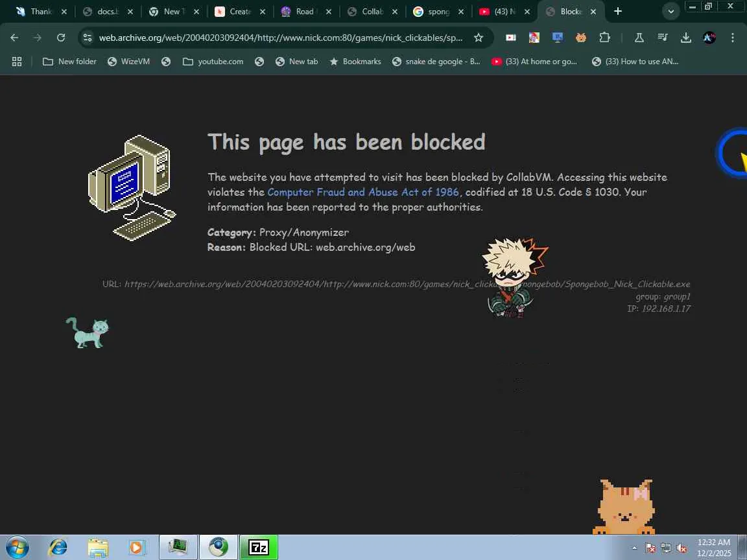Open the monitor app taskbar item
The width and height of the screenshot is (747, 560).
[x=178, y=548]
